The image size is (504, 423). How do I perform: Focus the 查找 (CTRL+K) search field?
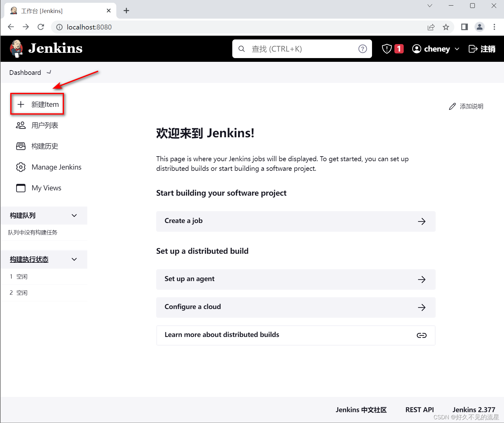(x=302, y=49)
